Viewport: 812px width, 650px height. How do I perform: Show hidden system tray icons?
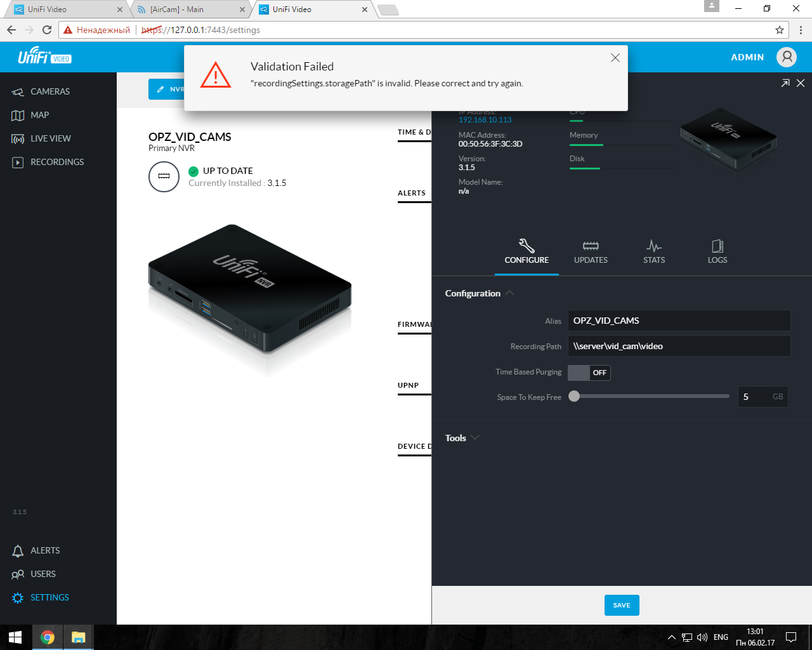672,637
